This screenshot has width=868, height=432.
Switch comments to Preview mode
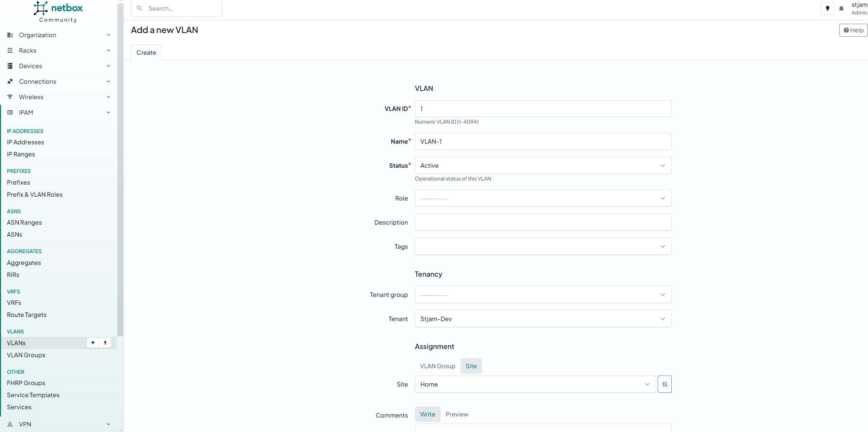pos(457,414)
